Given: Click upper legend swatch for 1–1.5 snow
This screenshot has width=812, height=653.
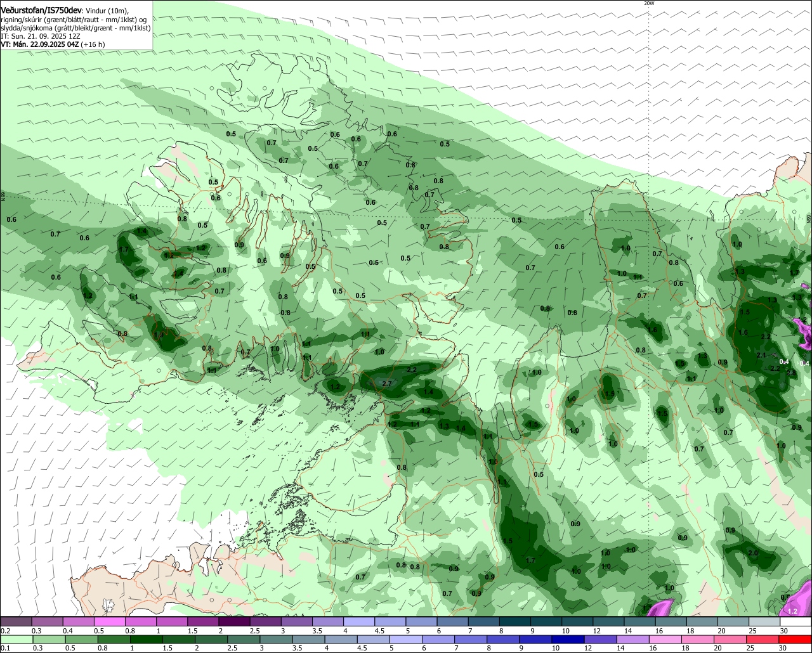Looking at the screenshot, I should pos(172,621).
